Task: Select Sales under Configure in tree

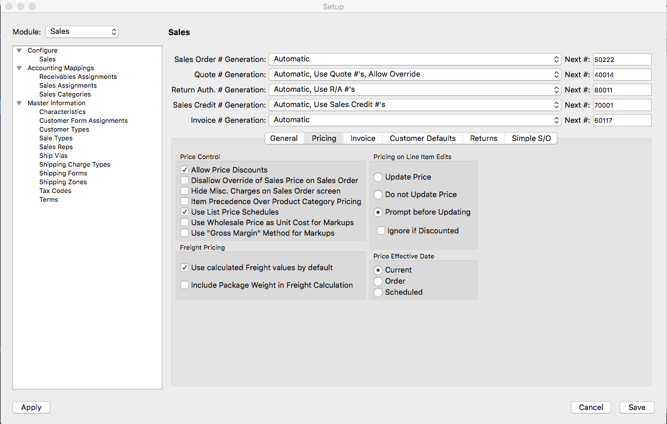Action: pos(47,59)
